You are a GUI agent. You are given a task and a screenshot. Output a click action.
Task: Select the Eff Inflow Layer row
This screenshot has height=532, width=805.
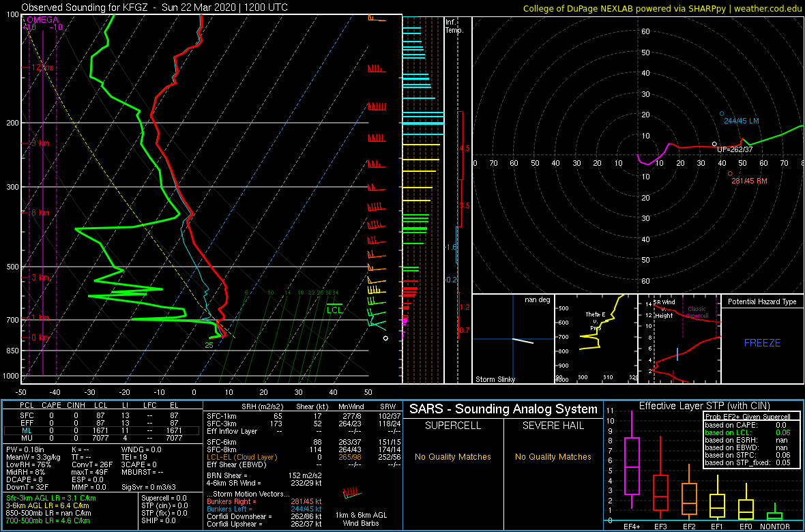[x=304, y=430]
